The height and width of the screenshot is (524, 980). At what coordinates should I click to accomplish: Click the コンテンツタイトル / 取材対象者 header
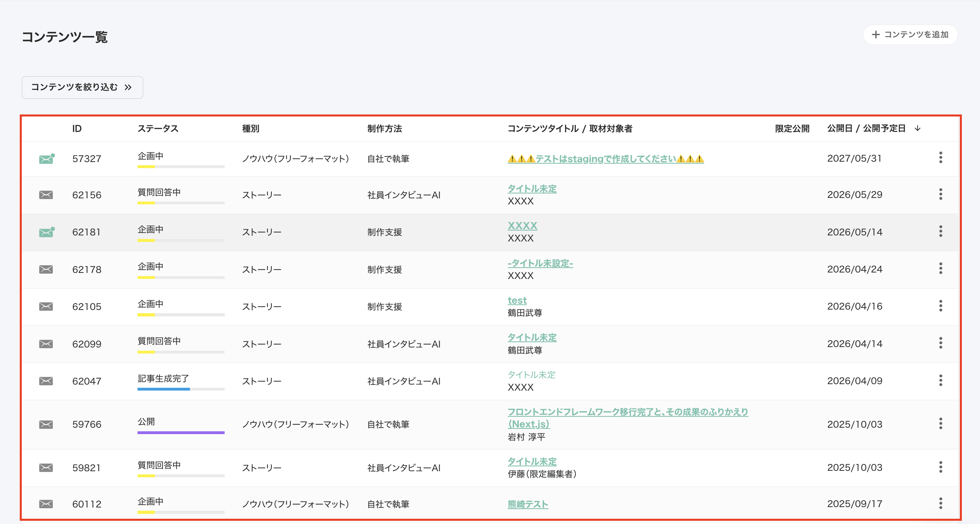point(570,129)
